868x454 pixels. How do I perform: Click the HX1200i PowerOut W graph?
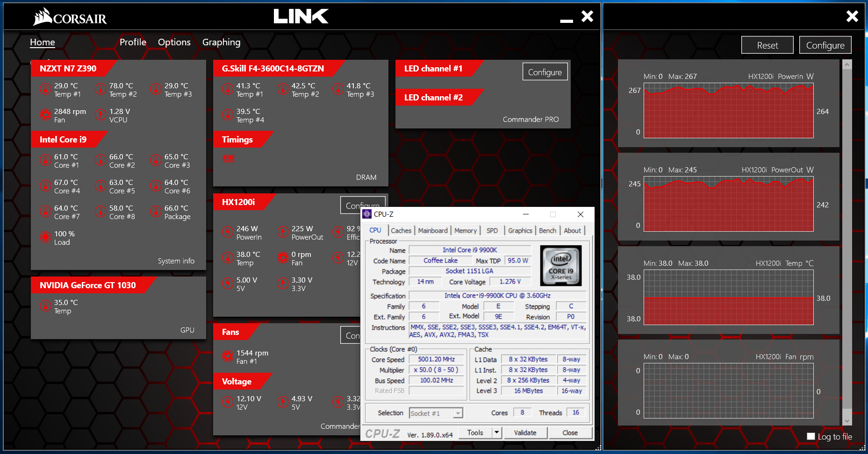pos(728,204)
